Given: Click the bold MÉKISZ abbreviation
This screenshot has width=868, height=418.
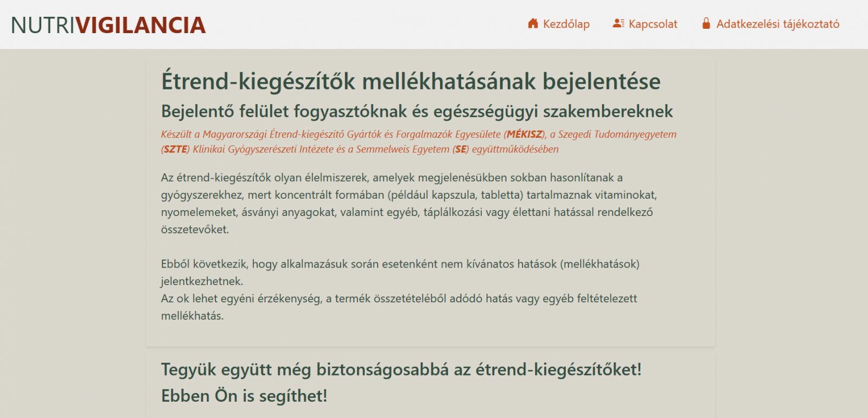Looking at the screenshot, I should tap(525, 134).
